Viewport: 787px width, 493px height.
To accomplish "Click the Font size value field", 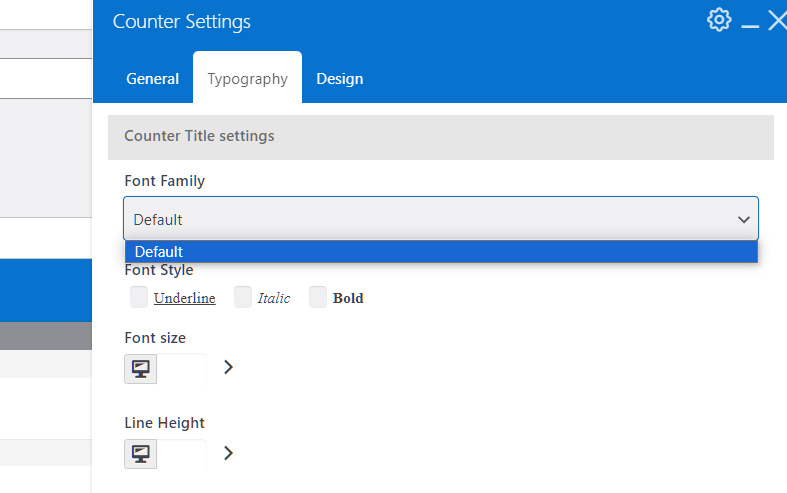I will pyautogui.click(x=182, y=369).
